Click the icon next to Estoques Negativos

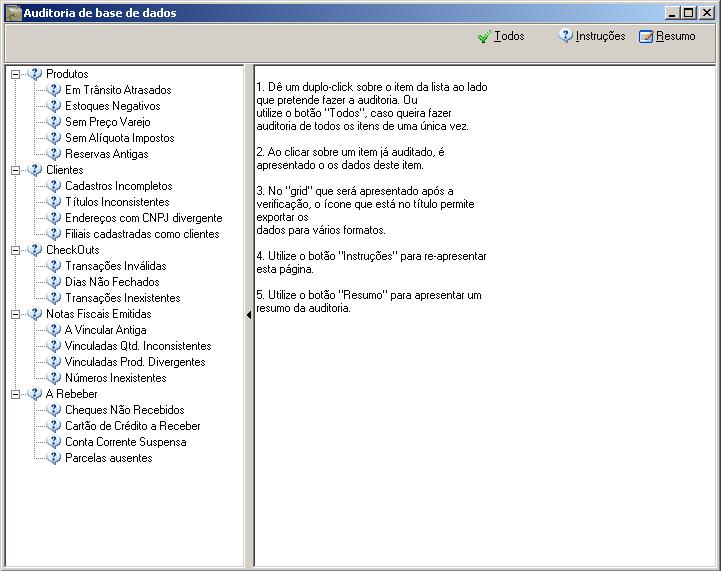(53, 106)
